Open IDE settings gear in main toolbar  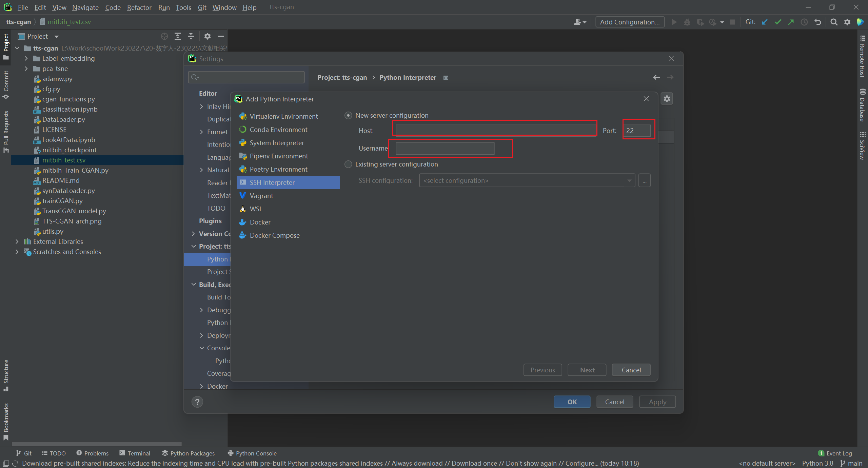pyautogui.click(x=847, y=22)
